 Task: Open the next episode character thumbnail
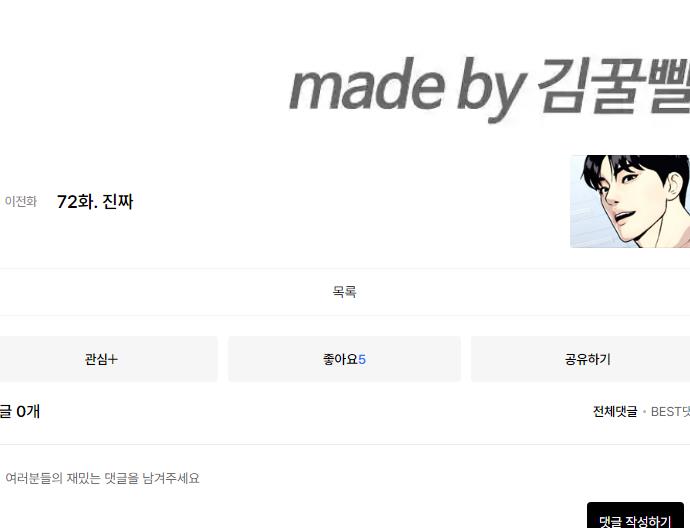[x=630, y=201]
